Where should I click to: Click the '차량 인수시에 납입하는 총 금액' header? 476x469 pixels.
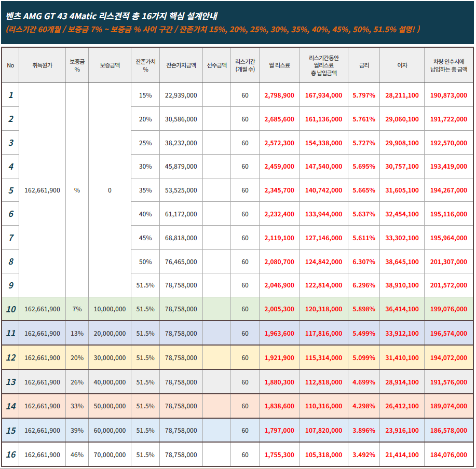[448, 65]
